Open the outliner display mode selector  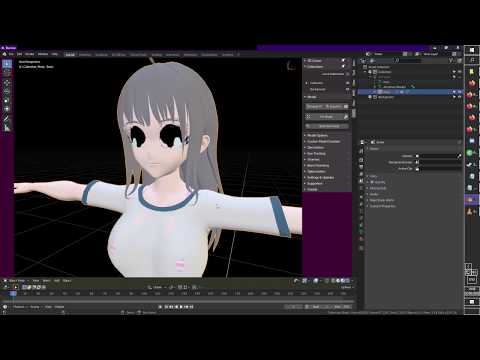point(363,61)
